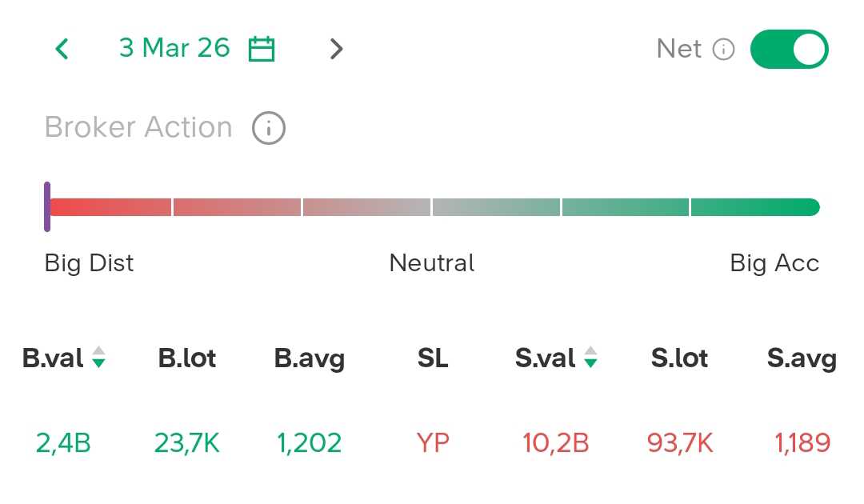Click the Broker Action label
The height and width of the screenshot is (504, 864).
(x=138, y=128)
